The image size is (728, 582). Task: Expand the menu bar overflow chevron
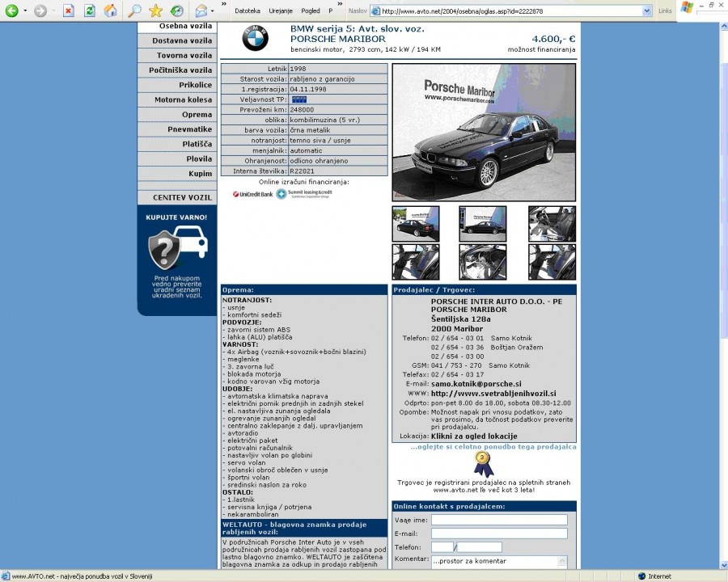(x=340, y=4)
